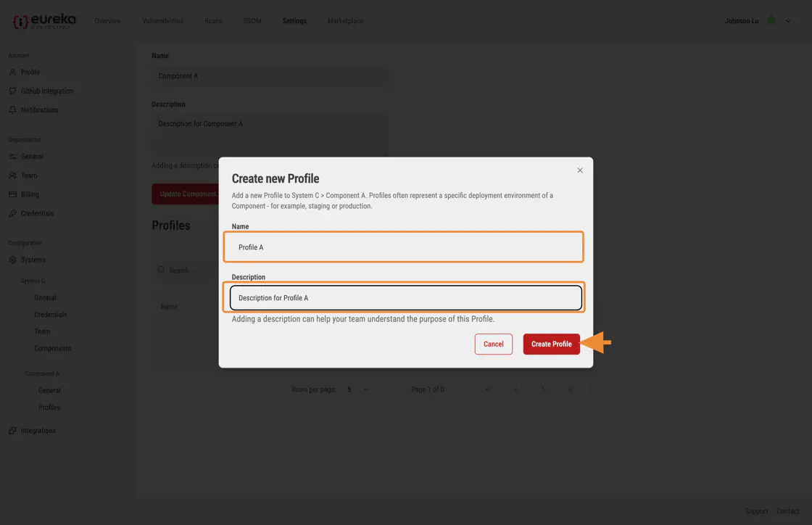Select the Credentials key icon
The image size is (812, 525).
click(x=13, y=212)
